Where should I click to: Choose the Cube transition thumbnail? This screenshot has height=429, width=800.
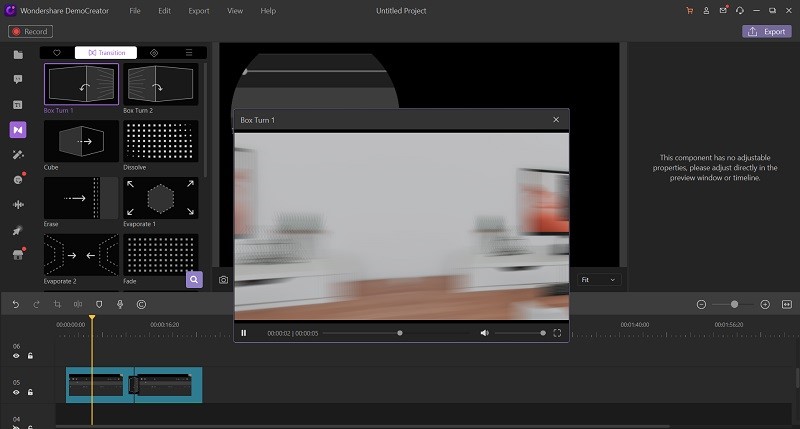point(81,141)
